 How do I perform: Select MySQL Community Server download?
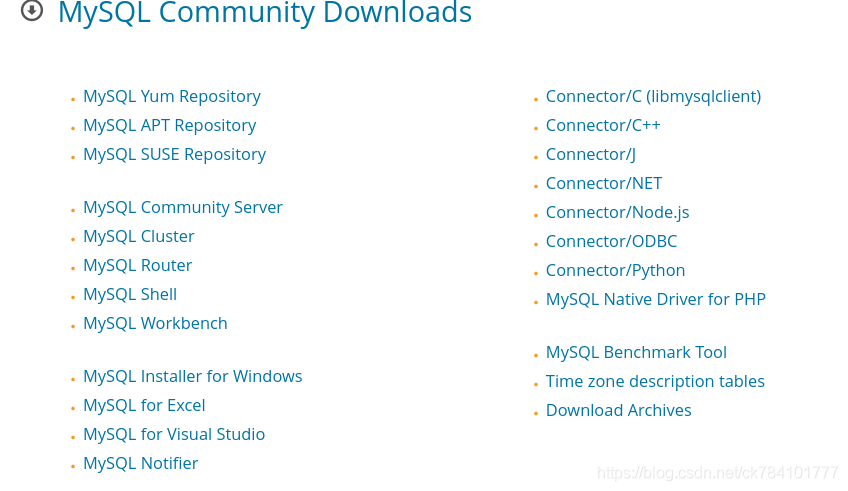click(183, 208)
